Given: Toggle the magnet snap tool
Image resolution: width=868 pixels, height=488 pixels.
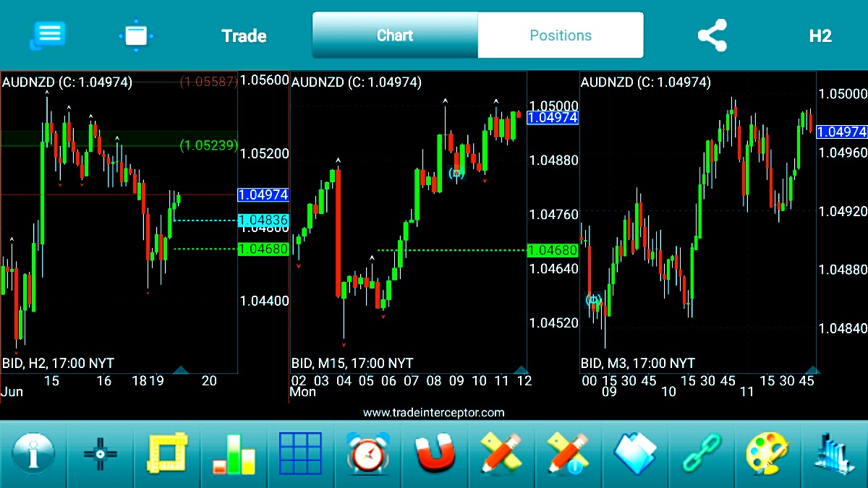Looking at the screenshot, I should pyautogui.click(x=434, y=455).
